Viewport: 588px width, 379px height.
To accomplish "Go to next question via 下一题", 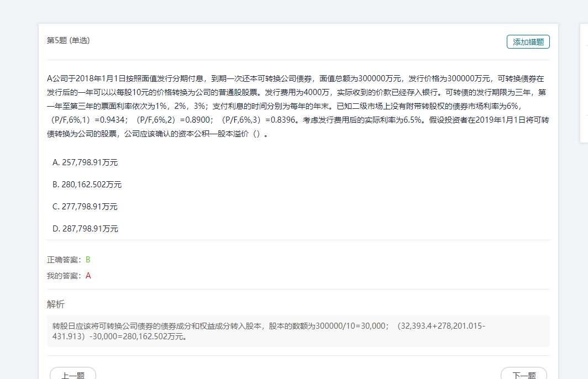I will pos(523,375).
